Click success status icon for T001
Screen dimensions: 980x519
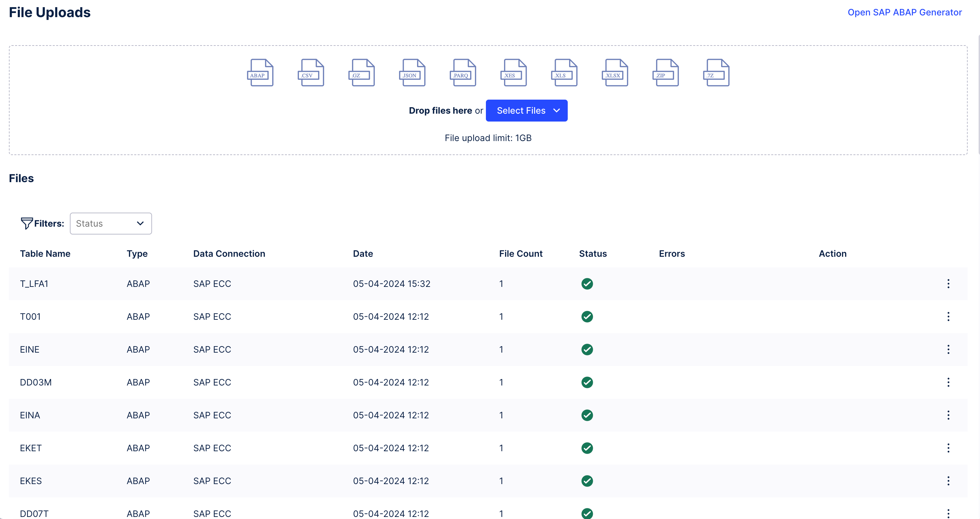coord(587,316)
